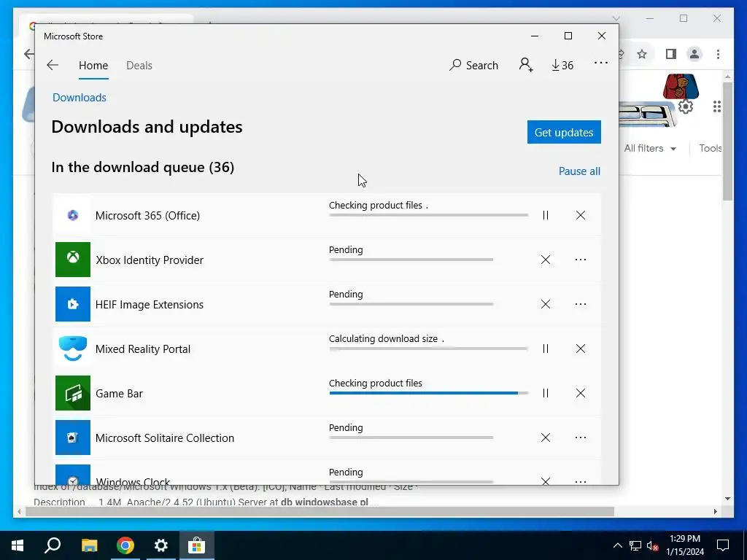The width and height of the screenshot is (747, 560).
Task: Click the HEIF Image Extensions app icon
Action: pos(73,304)
